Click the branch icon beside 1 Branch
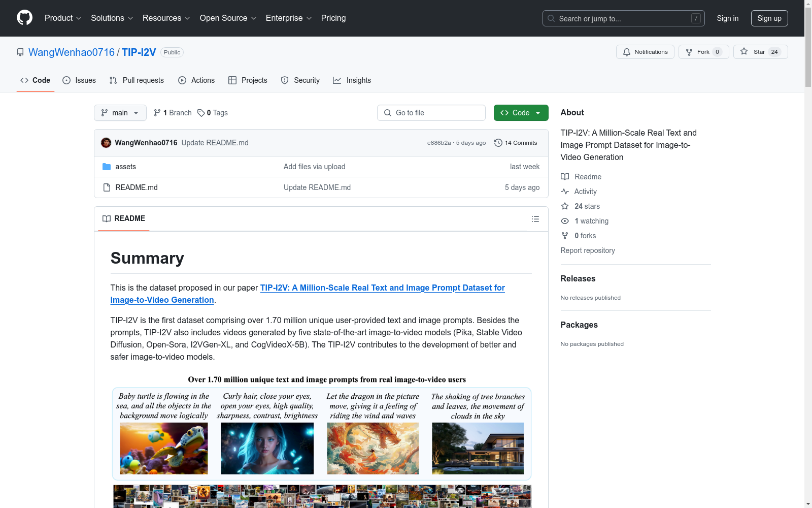 coord(157,113)
